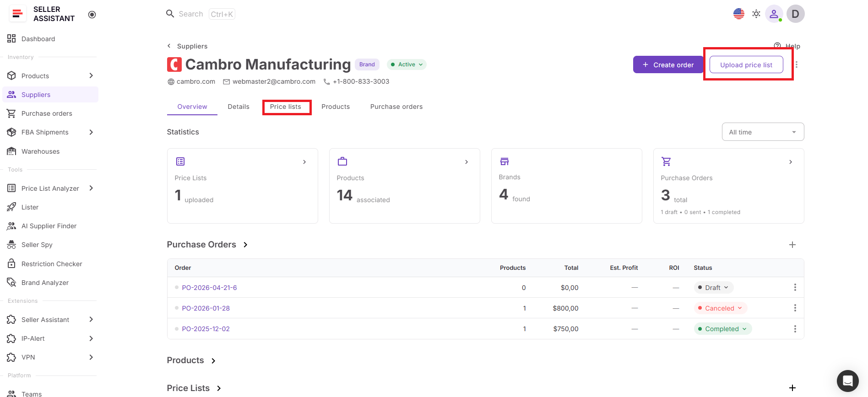Image resolution: width=868 pixels, height=397 pixels.
Task: Click the Seller Assistant logo icon
Action: [17, 14]
